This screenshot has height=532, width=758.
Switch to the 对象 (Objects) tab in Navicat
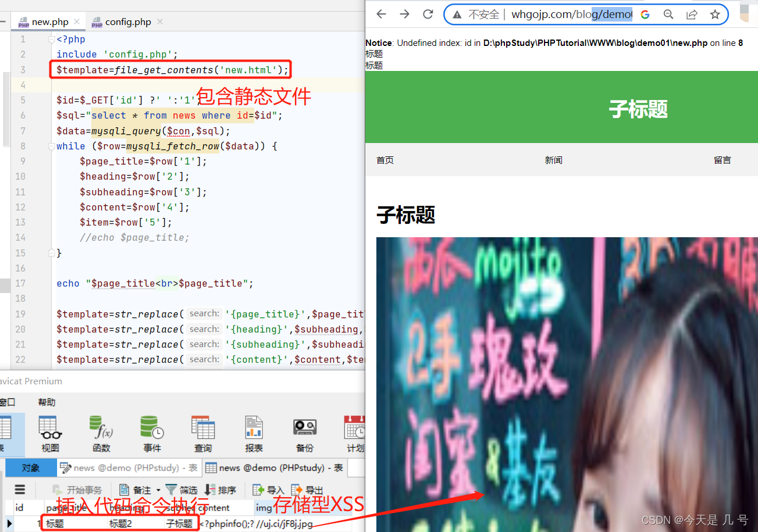(31, 467)
